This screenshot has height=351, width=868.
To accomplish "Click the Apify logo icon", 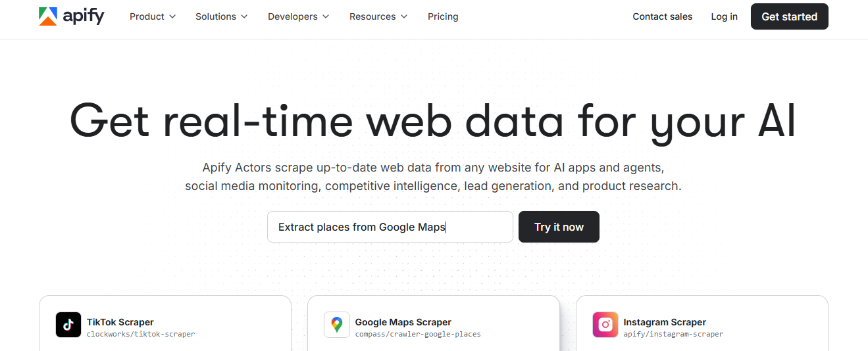I will (x=48, y=16).
